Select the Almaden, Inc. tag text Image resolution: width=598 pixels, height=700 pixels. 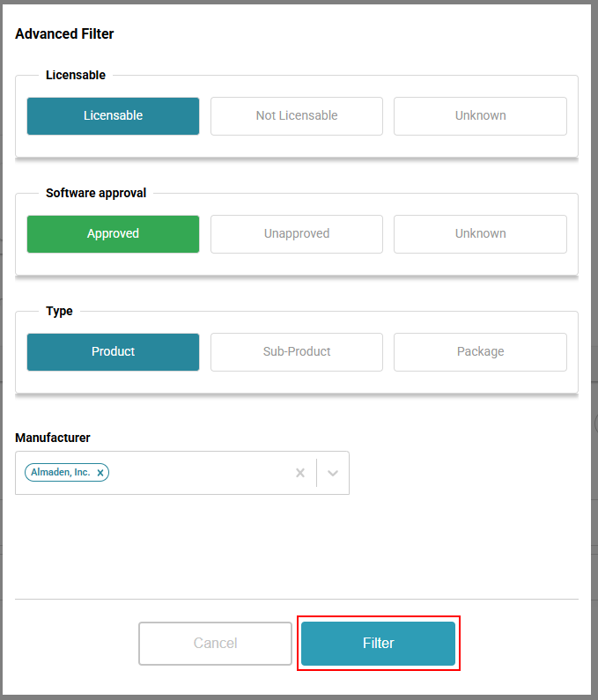(x=60, y=473)
